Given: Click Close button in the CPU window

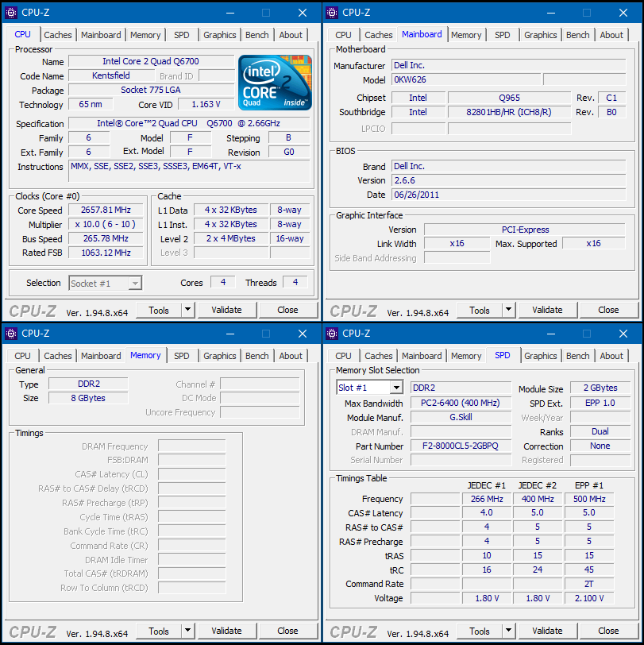Looking at the screenshot, I should 288,310.
